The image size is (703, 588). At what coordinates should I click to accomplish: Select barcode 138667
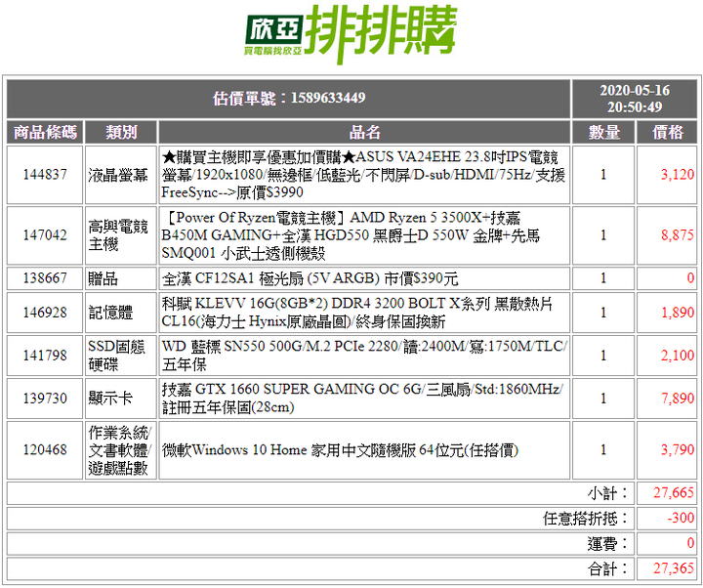click(45, 278)
